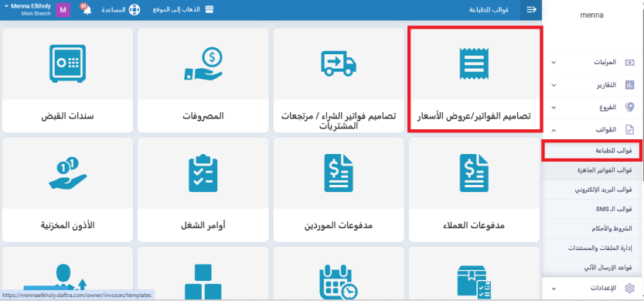Viewport: 644px width, 301px height.
Task: Click the client payments dollar document icon
Action: 474,173
